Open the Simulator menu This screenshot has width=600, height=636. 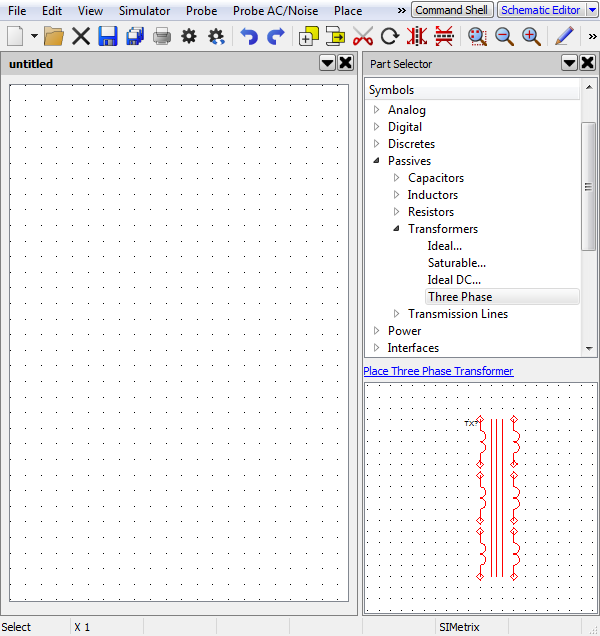144,10
